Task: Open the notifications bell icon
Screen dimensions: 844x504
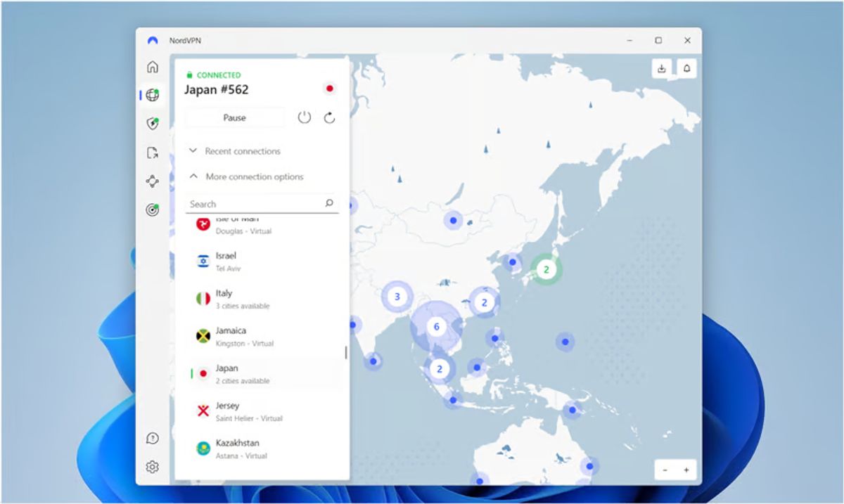Action: [687, 68]
